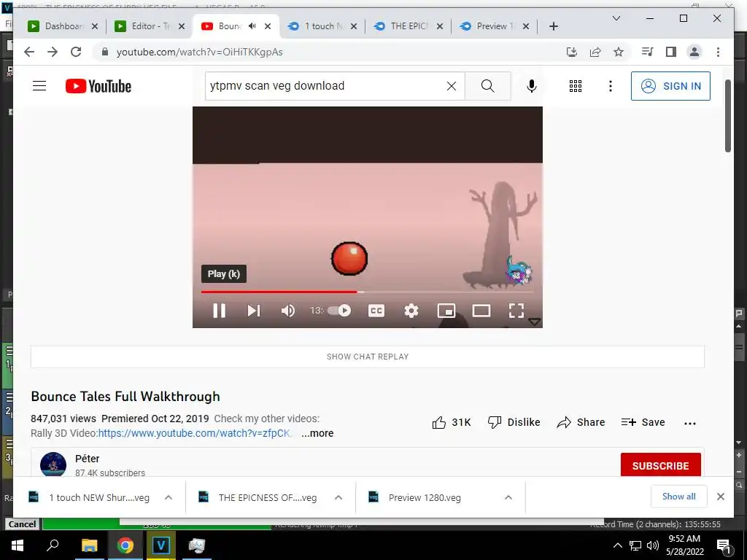Open the Windows Start menu

18,545
